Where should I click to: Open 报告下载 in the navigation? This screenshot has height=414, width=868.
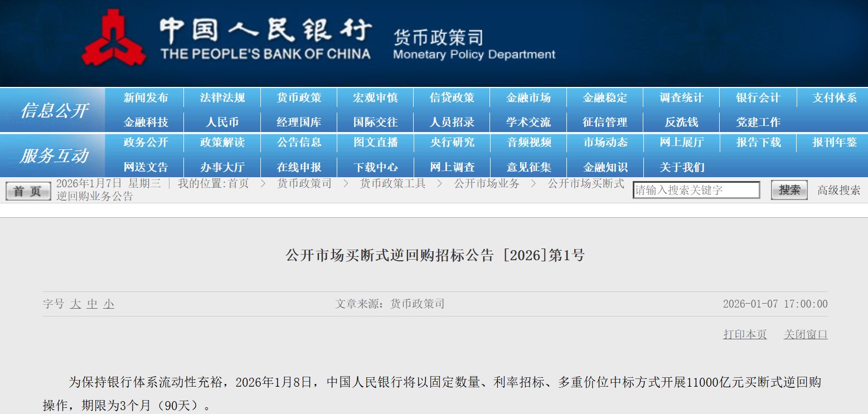tap(758, 143)
